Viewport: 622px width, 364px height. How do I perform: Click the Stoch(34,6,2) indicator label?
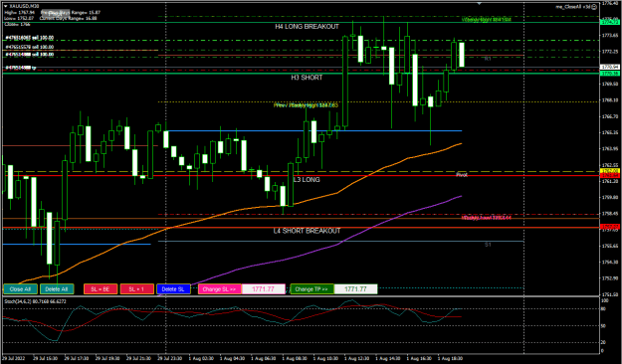click(35, 301)
